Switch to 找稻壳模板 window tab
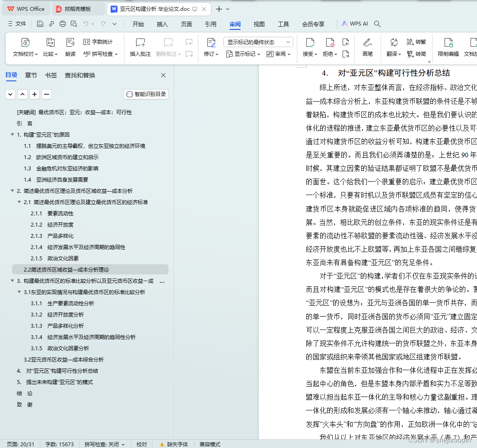 click(x=78, y=9)
